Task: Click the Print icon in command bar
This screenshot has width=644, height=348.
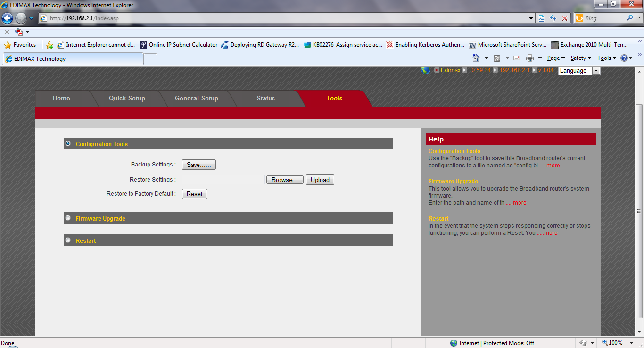Action: [530, 58]
